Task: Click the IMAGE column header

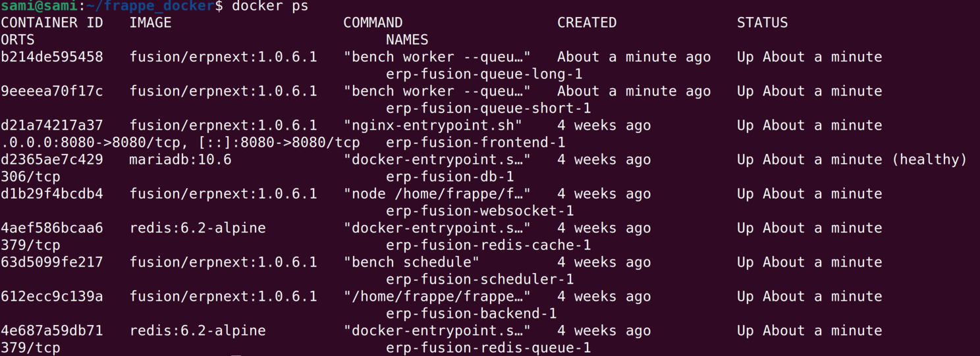Action: pyautogui.click(x=150, y=23)
